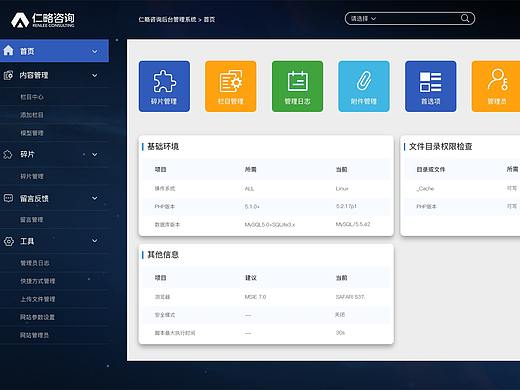The image size is (520, 390).
Task: Click the 5.1.0+ required version cell
Action: pos(252,207)
